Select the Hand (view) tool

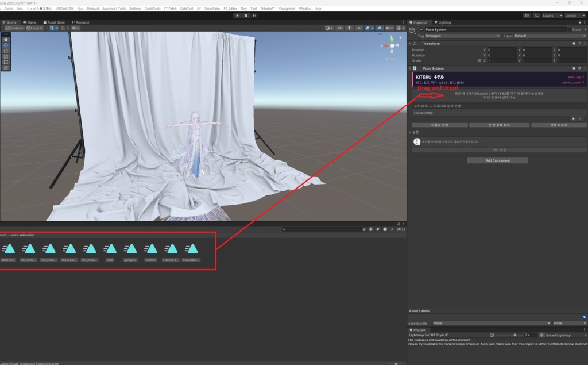(6, 40)
